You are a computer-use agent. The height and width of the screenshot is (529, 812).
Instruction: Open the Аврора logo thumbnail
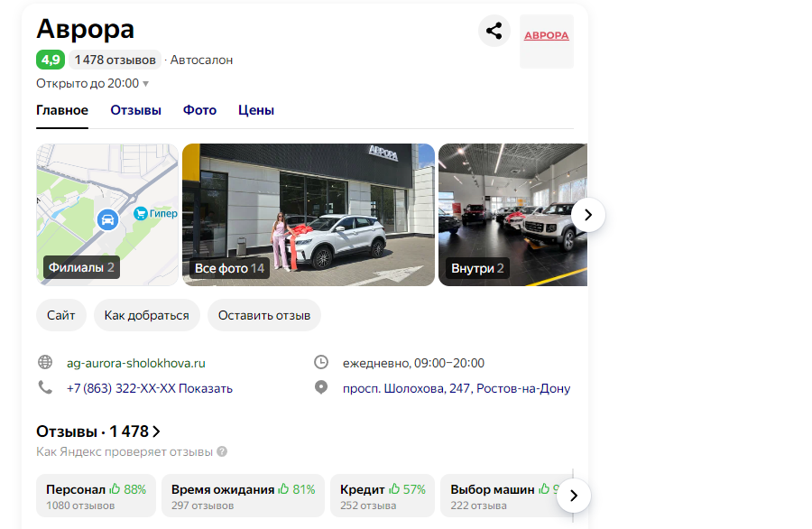coord(547,42)
